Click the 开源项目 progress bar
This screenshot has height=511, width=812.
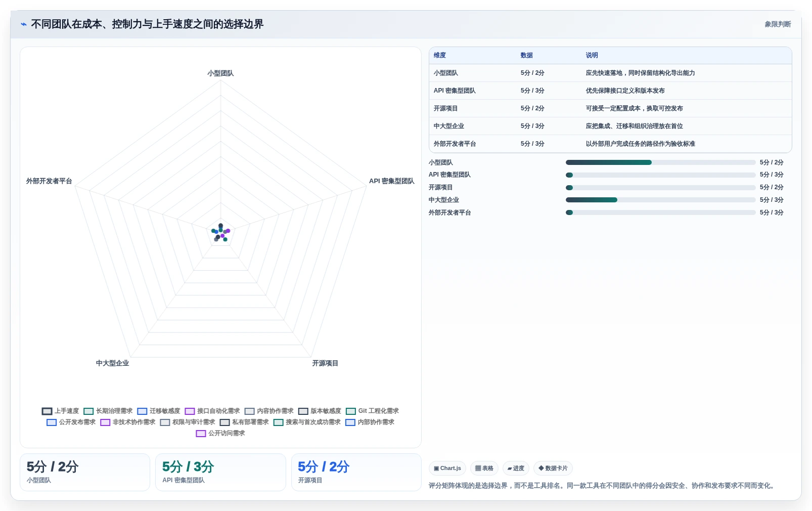pyautogui.click(x=660, y=188)
